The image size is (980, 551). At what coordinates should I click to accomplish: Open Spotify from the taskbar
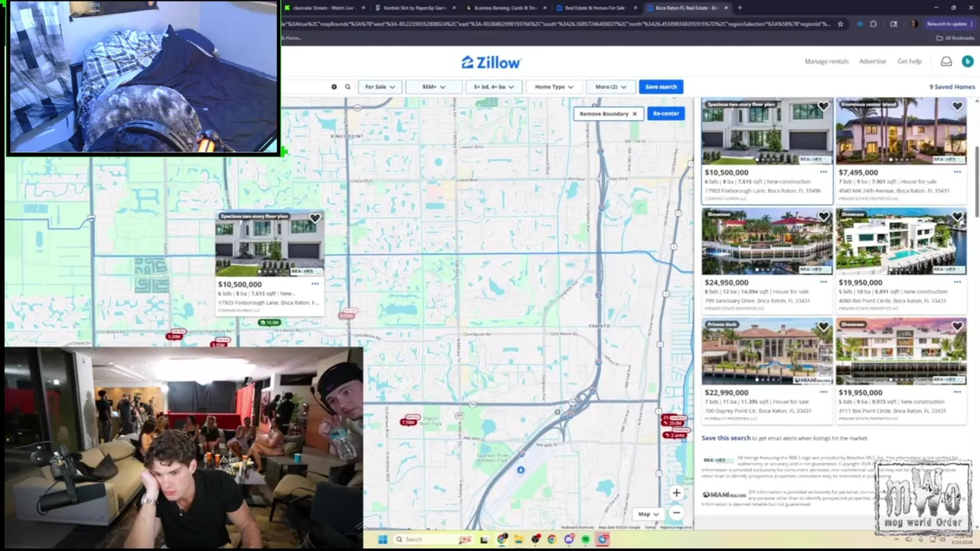[586, 540]
